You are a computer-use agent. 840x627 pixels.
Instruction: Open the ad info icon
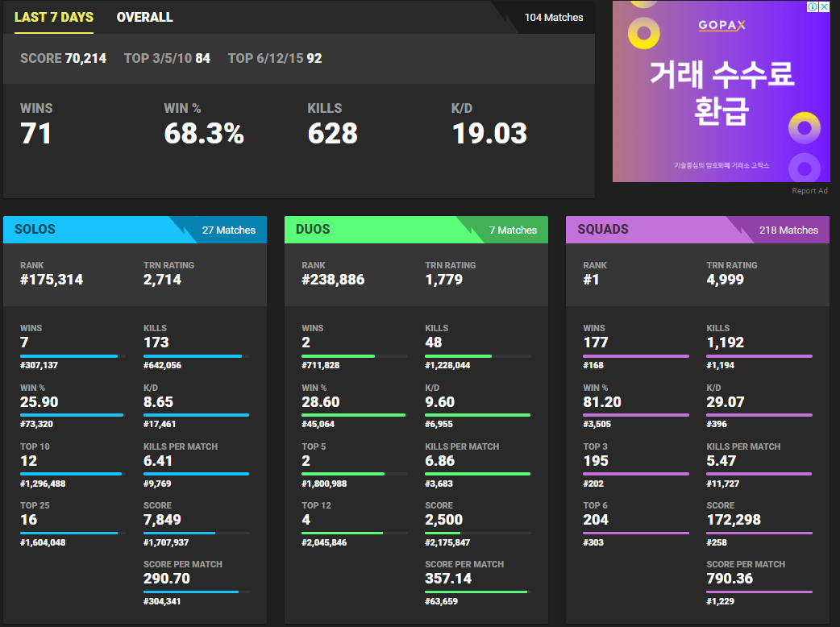click(x=813, y=6)
